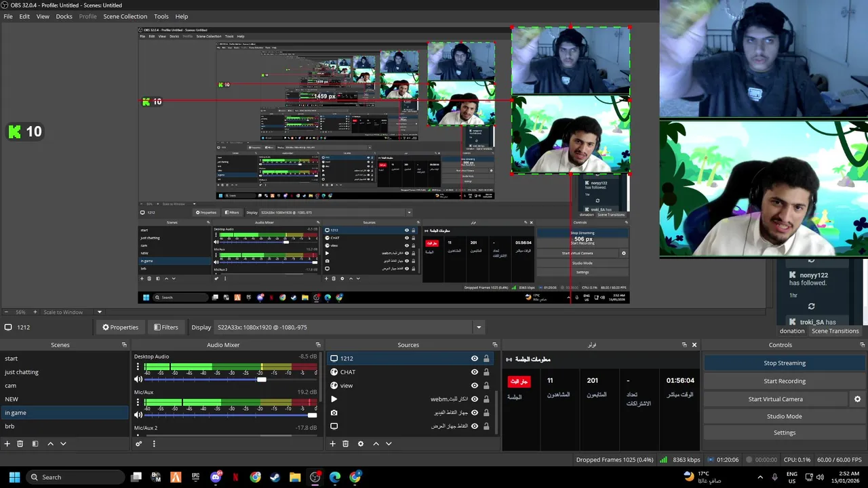868x488 pixels.
Task: Open Discord from the taskbar
Action: click(x=216, y=477)
